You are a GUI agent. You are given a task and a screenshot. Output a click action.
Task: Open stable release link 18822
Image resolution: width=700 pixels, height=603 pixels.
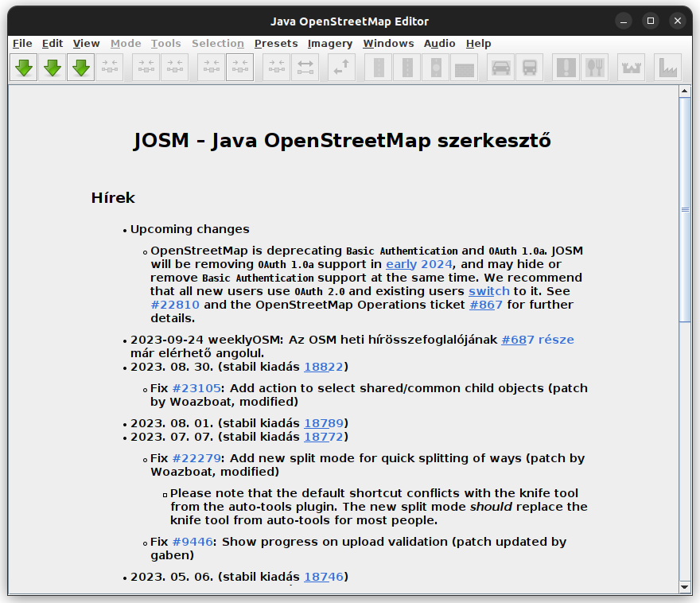coord(324,367)
